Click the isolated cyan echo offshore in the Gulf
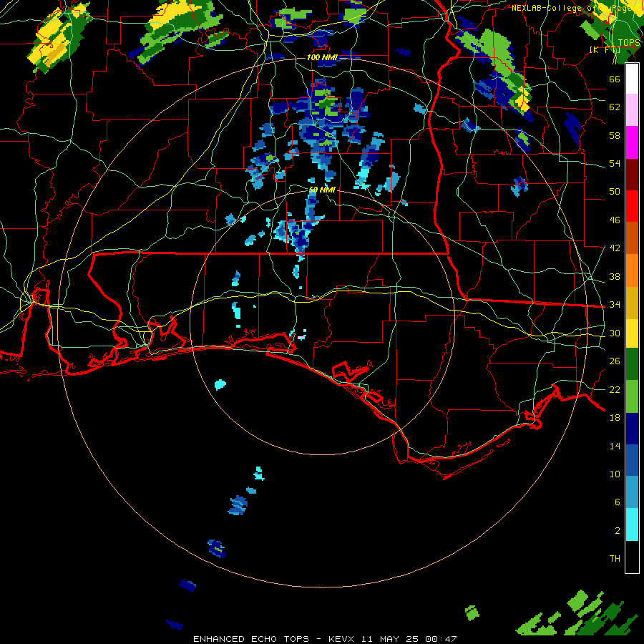644x644 pixels. [220, 385]
